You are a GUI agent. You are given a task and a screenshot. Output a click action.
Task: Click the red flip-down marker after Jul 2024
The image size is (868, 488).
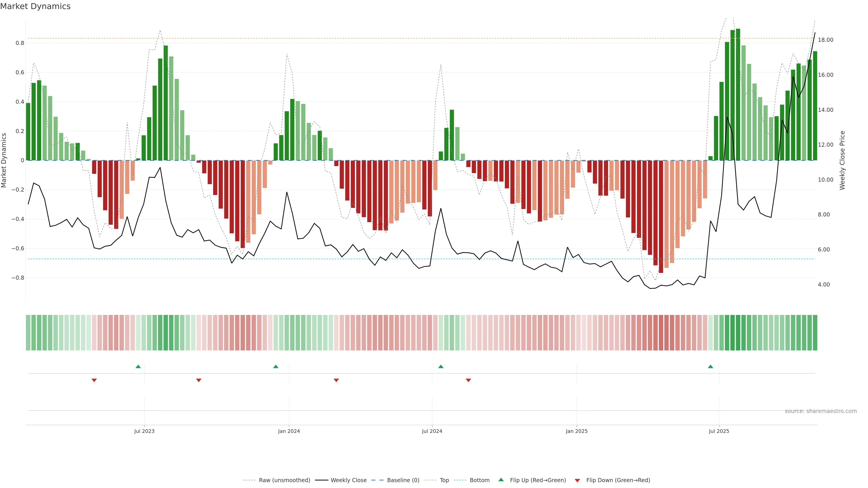[x=468, y=380]
